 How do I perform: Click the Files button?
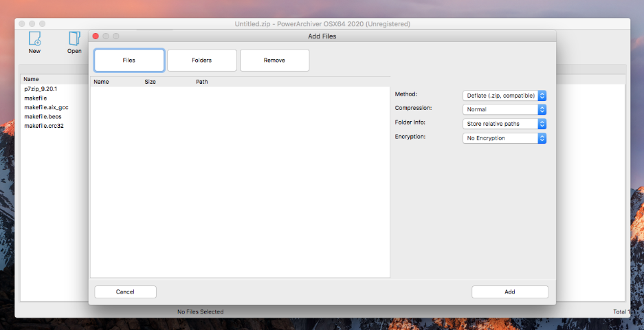coord(129,60)
